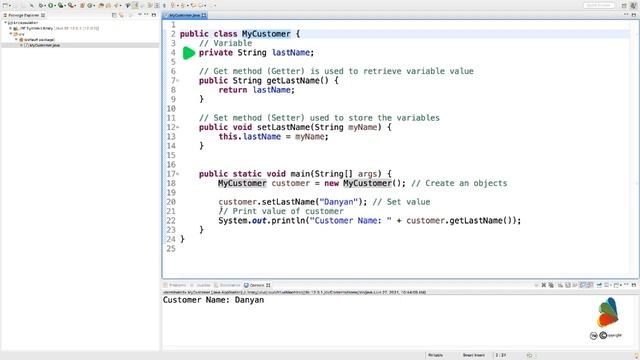This screenshot has height=360, width=640.
Task: Select the MyCustomer.java editor tab
Action: pos(184,15)
